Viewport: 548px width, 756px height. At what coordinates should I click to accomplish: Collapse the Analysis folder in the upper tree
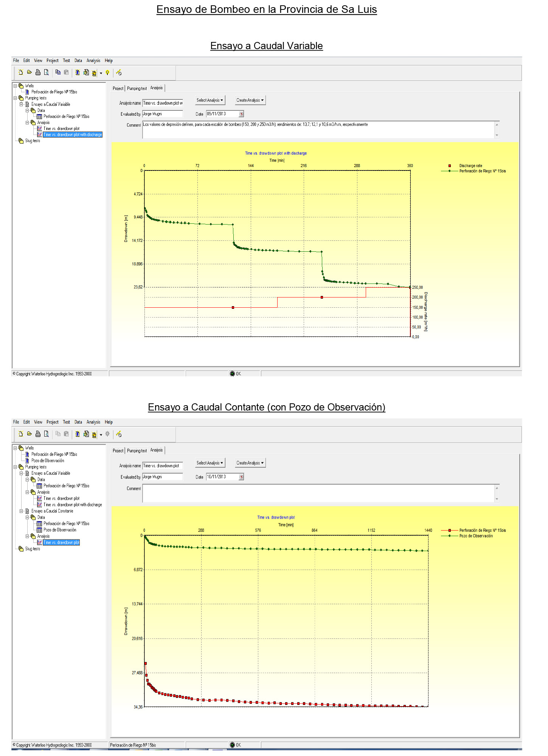(27, 122)
